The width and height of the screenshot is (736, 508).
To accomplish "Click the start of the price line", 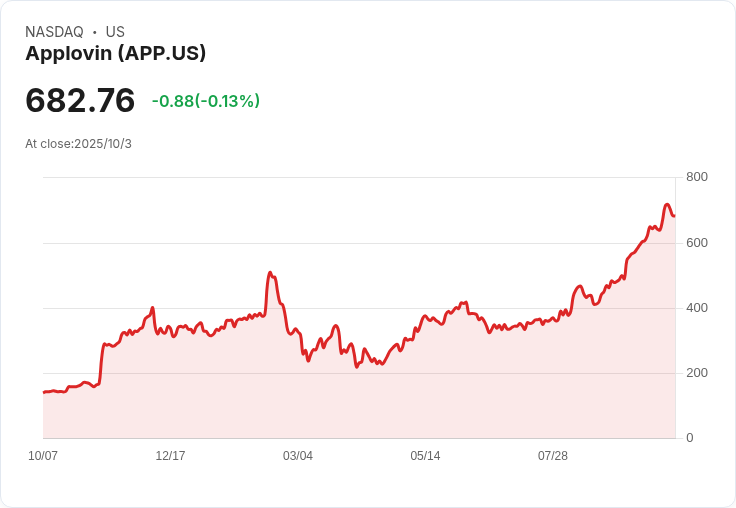I will tap(44, 392).
